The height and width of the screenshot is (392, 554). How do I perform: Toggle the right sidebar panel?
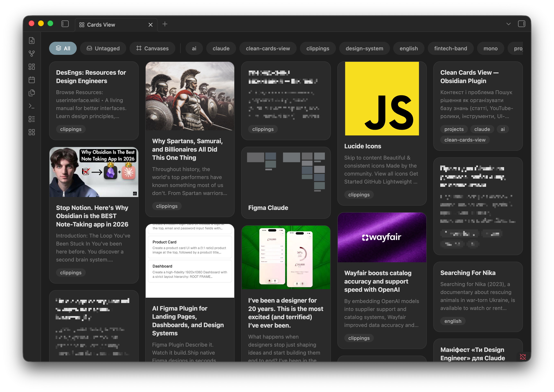click(x=521, y=24)
